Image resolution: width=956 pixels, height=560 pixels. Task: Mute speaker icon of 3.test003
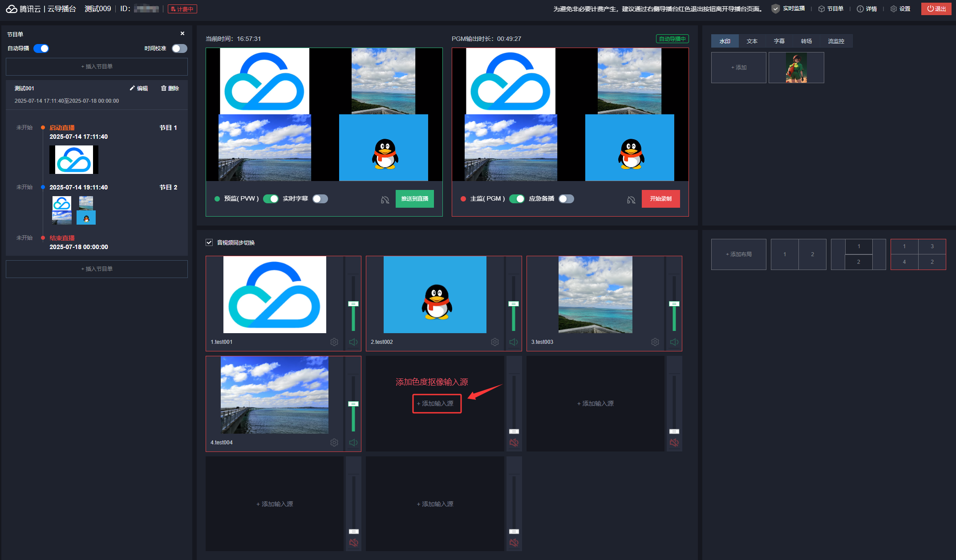click(674, 342)
